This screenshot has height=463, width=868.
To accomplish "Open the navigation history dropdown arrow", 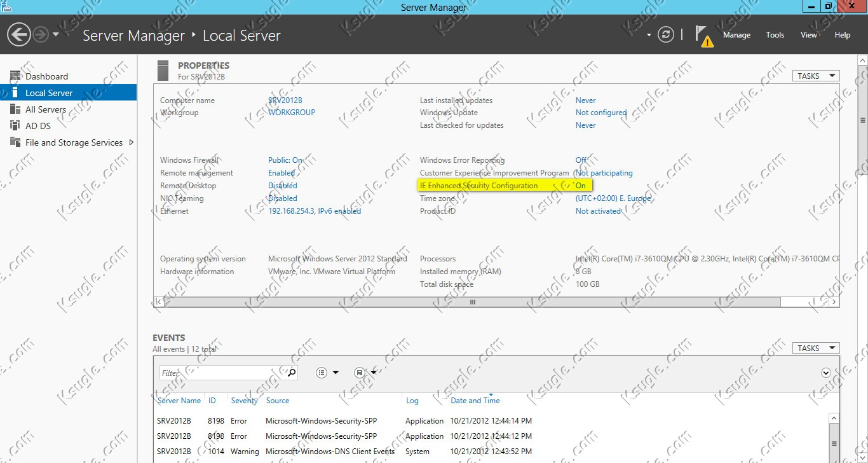I will [56, 34].
